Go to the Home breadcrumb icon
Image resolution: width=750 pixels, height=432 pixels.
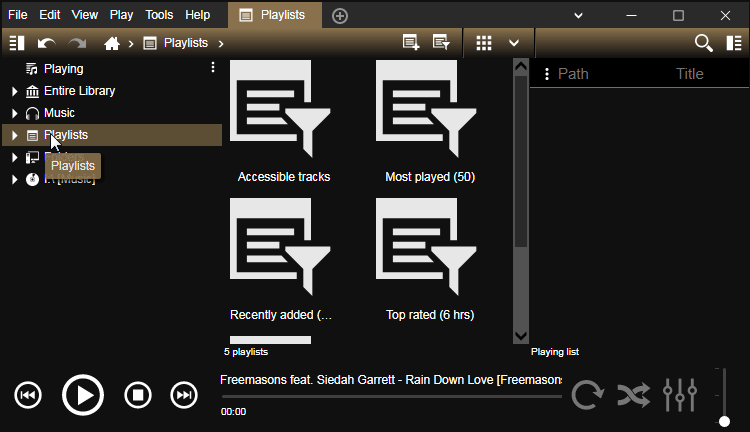[112, 43]
